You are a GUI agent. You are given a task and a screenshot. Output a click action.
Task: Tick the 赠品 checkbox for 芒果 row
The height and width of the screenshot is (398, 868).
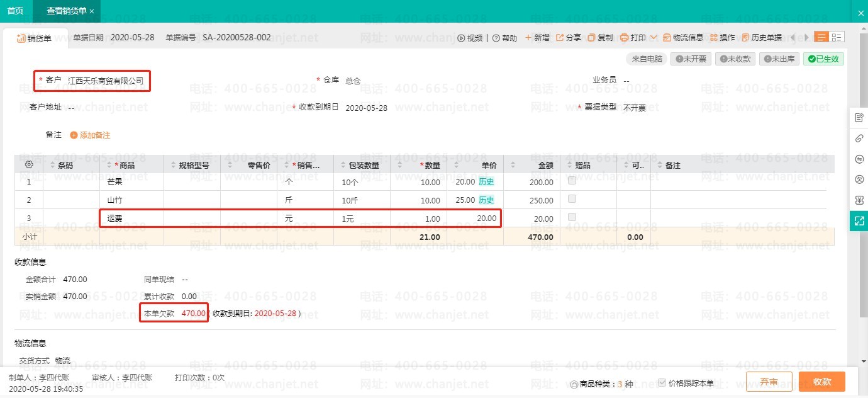(x=572, y=181)
